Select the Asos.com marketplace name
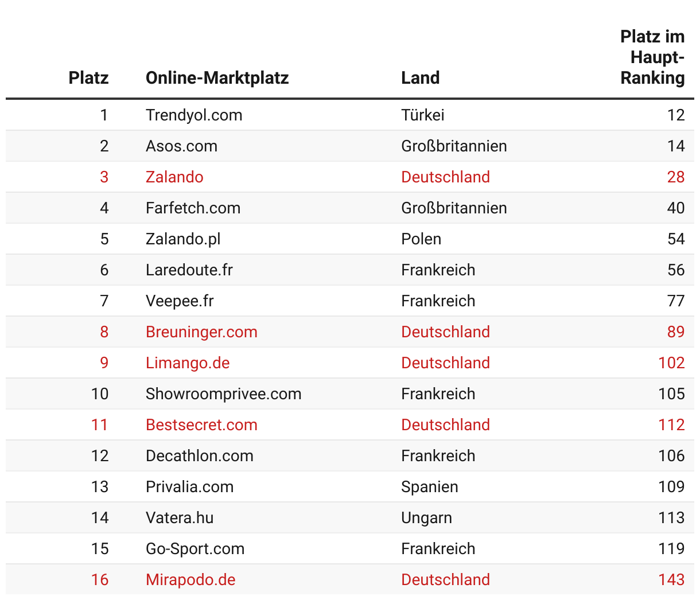The height and width of the screenshot is (600, 700). [181, 146]
